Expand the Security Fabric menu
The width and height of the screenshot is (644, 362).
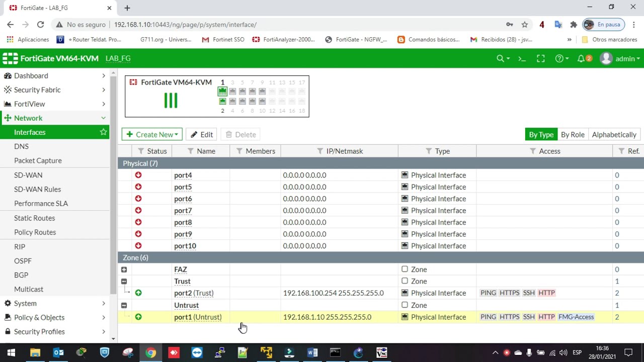pyautogui.click(x=54, y=89)
